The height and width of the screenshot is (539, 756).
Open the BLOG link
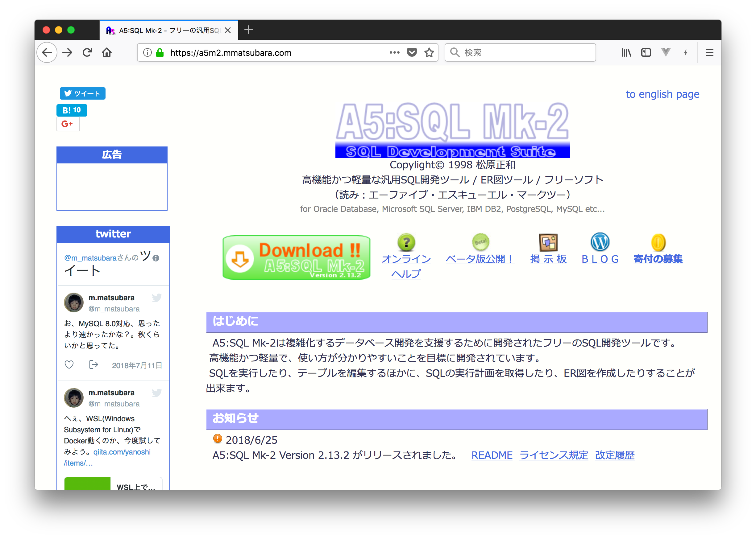600,259
